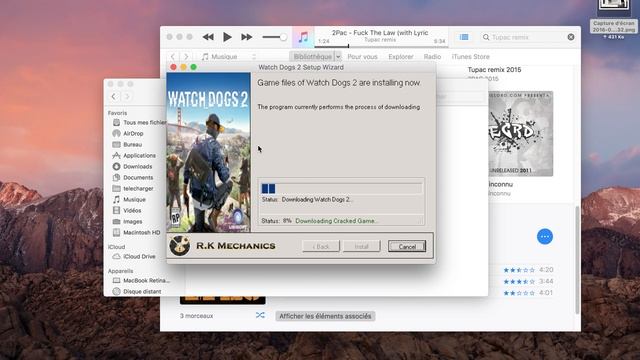Open the Musique media picker dropdown
The image size is (640, 360).
pyautogui.click(x=229, y=56)
